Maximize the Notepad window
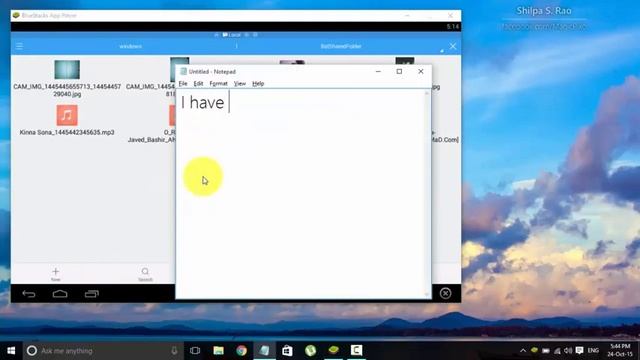Image resolution: width=640 pixels, height=360 pixels. click(399, 71)
